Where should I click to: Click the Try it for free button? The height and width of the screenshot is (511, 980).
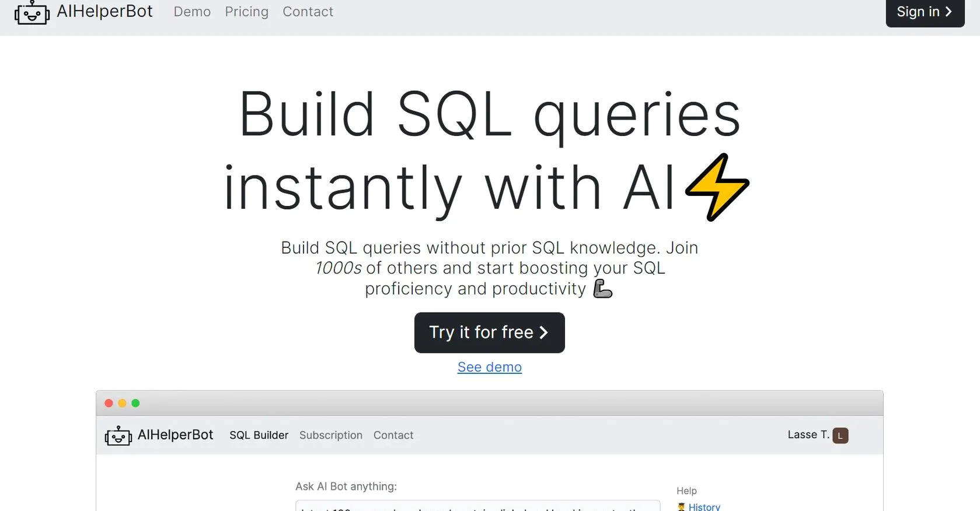click(x=489, y=332)
